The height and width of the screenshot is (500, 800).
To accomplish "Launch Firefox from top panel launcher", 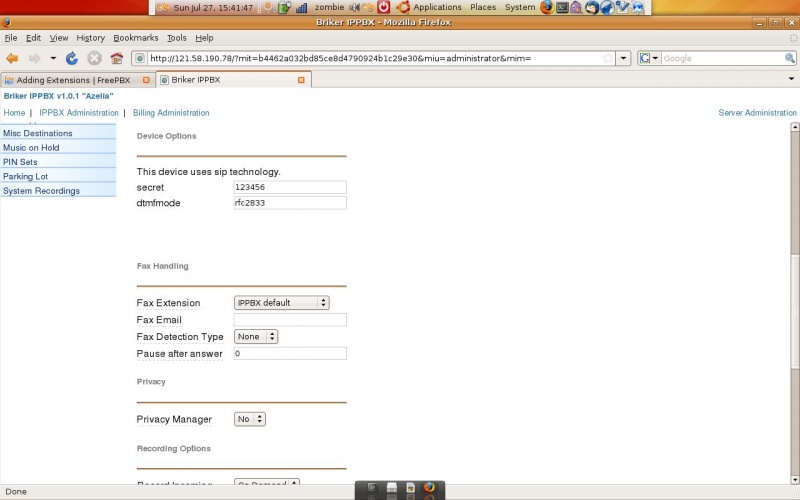I will [546, 7].
